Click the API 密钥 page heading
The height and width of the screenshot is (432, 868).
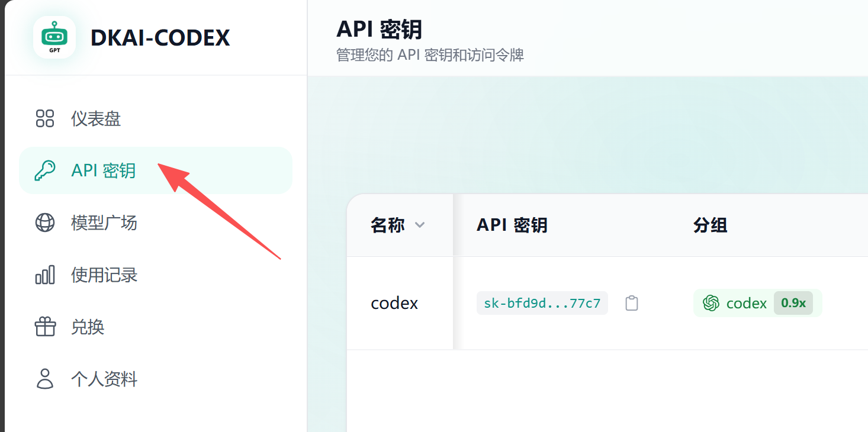379,29
